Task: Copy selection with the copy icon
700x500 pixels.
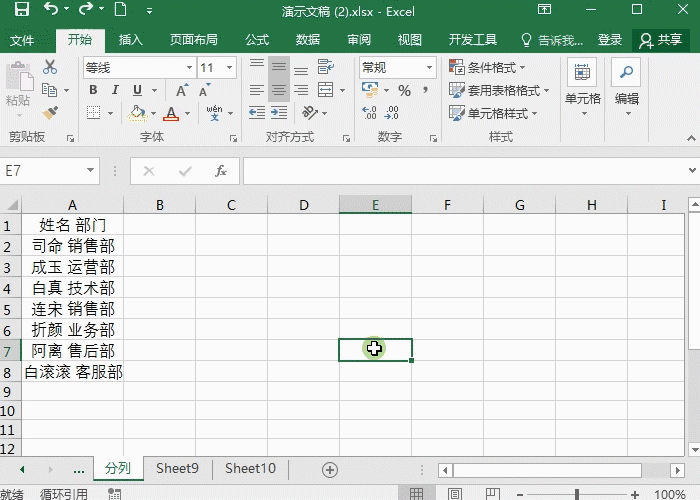Action: click(x=50, y=90)
